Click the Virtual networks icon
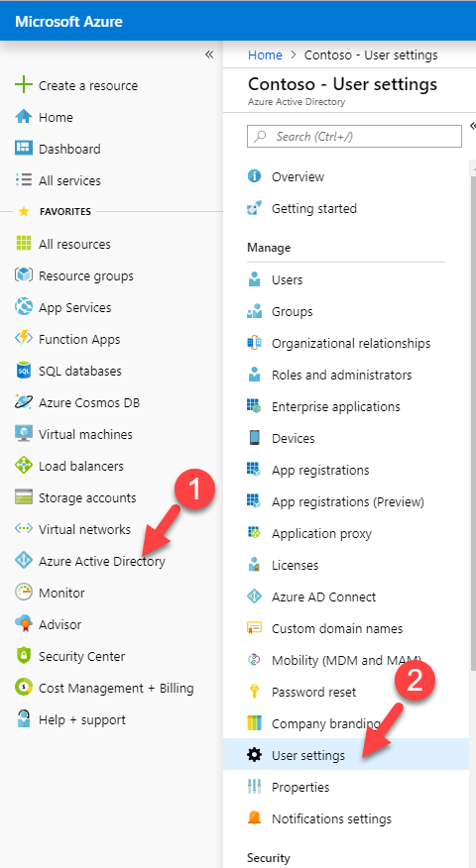Screen dimensions: 476x868 click(24, 529)
